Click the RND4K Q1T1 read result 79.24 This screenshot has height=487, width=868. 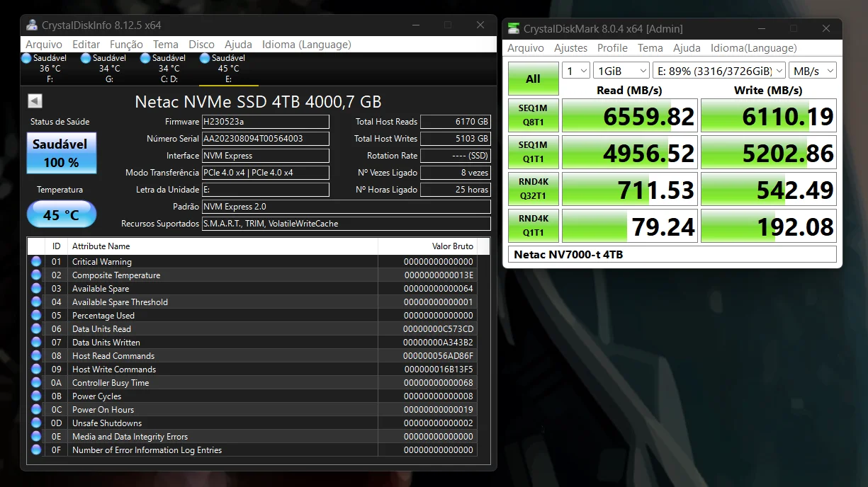point(630,226)
